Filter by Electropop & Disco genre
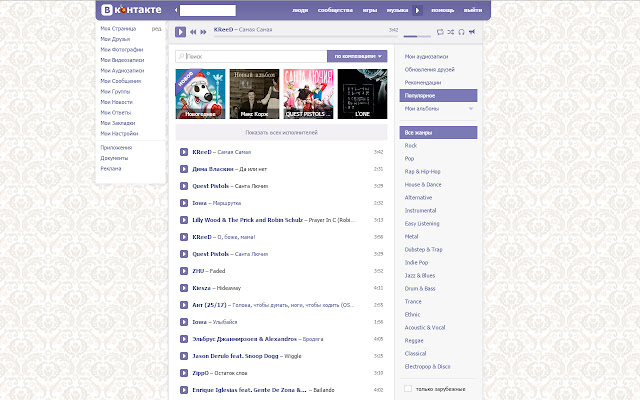This screenshot has height=400, width=640. coord(427,367)
